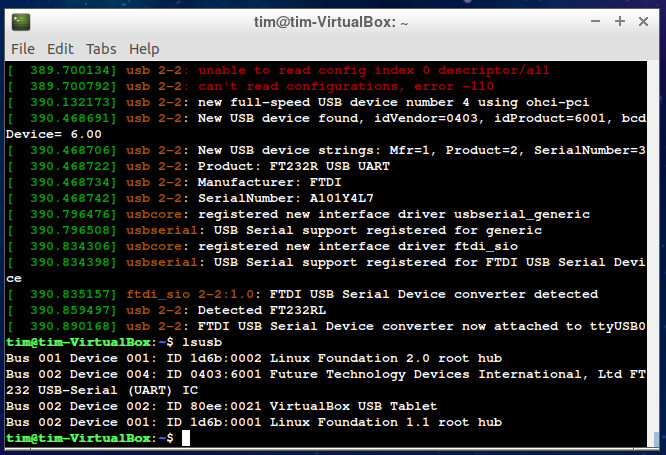Click the tim@tim-VirtualBox window title text

point(331,20)
